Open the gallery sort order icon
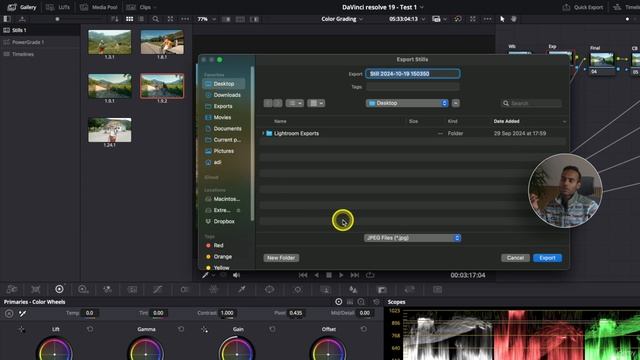This screenshot has width=640, height=360. tap(115, 19)
